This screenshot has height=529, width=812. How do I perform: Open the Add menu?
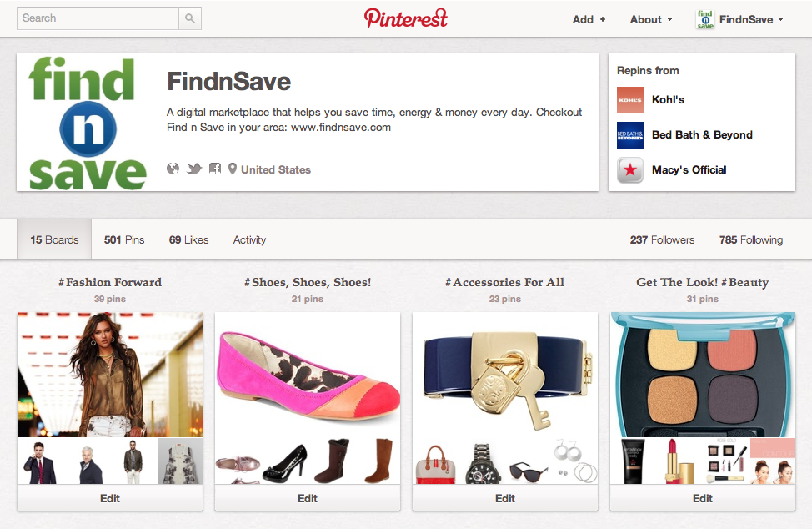(589, 20)
